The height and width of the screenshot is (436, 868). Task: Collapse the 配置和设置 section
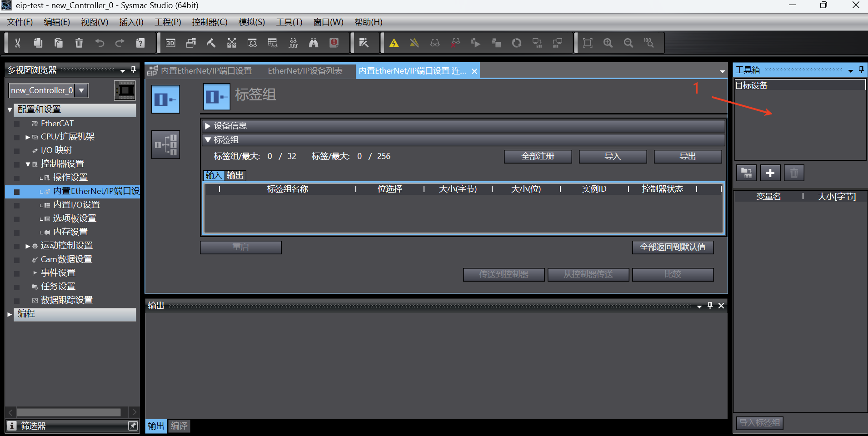pyautogui.click(x=10, y=109)
